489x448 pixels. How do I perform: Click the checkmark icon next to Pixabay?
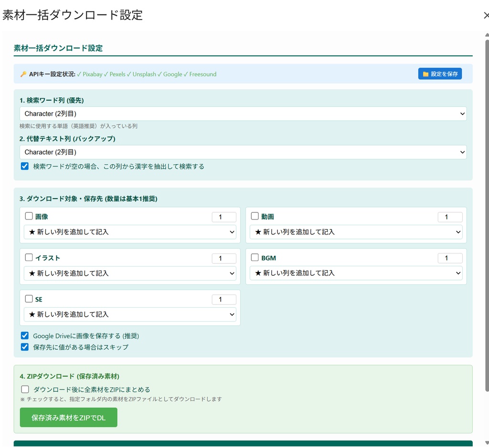pyautogui.click(x=80, y=74)
